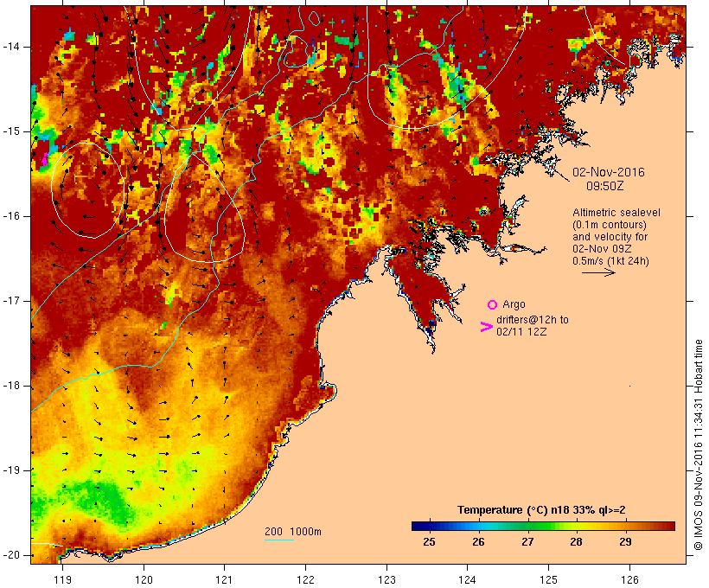The width and height of the screenshot is (709, 588).
Task: Click the date text 02-Nov-2016
Action: pos(608,172)
